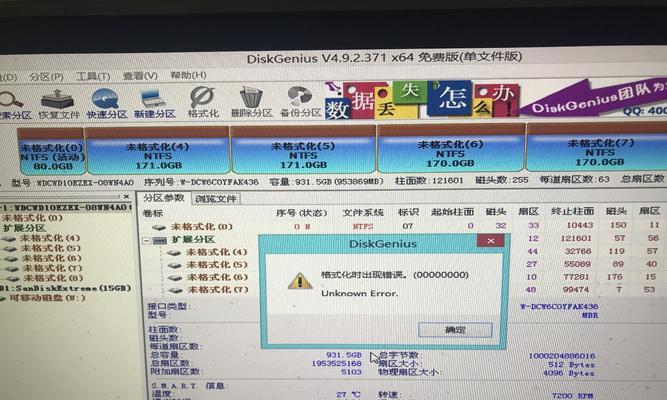
Task: Click the 文件系统 column header
Action: [363, 212]
